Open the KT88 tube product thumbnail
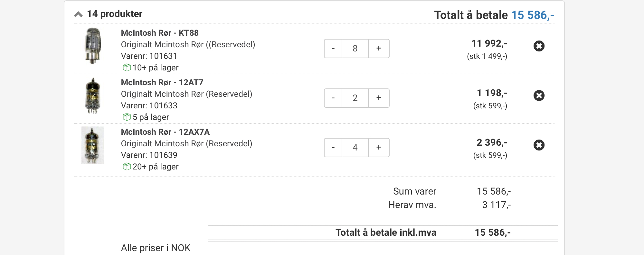 point(93,46)
